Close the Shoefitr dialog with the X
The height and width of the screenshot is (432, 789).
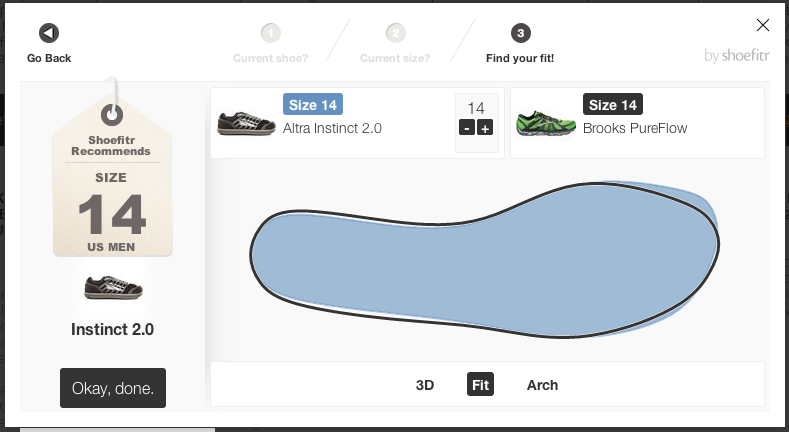pos(763,25)
